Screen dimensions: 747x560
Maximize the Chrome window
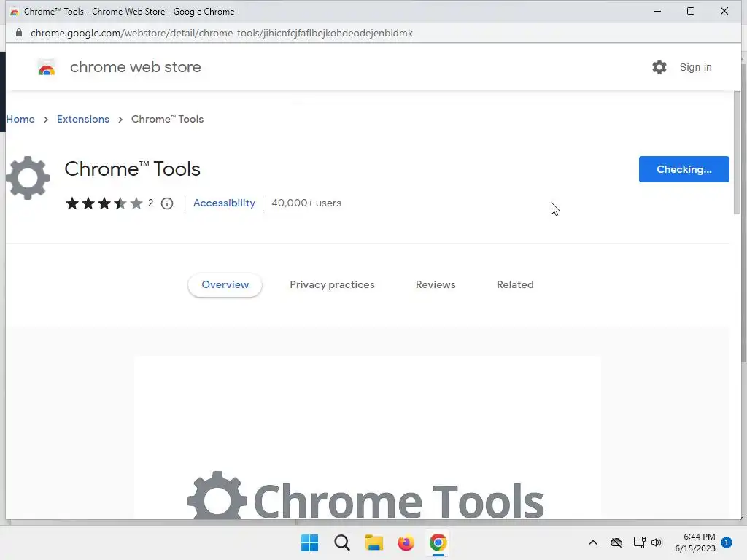[691, 11]
